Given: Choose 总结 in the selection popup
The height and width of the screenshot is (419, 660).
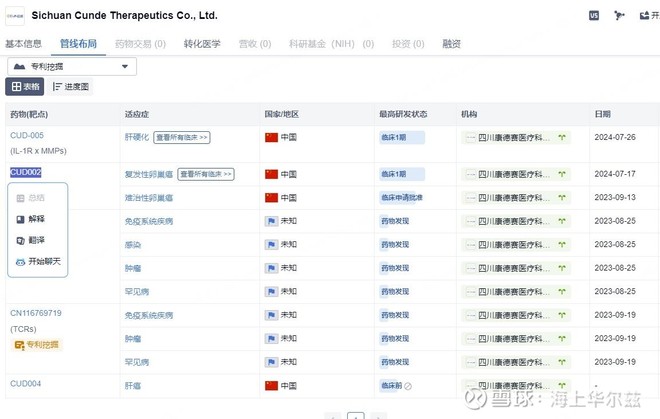Looking at the screenshot, I should pos(31,198).
